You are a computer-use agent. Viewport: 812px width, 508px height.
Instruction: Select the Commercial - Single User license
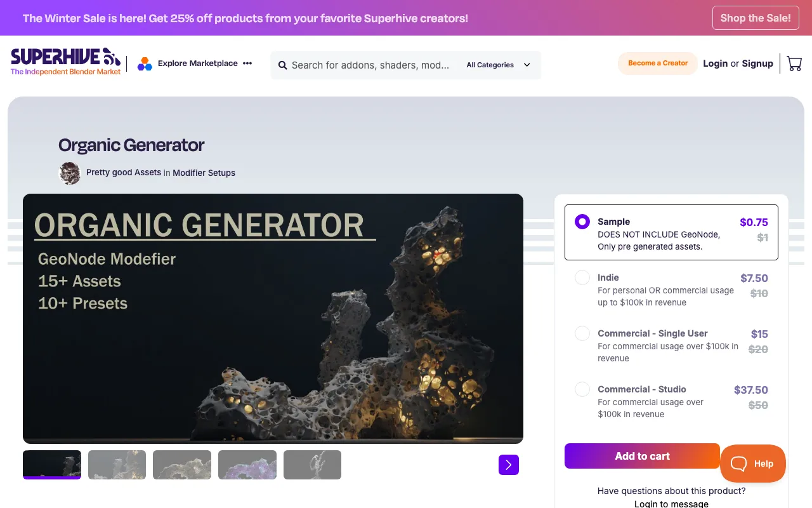[x=582, y=333]
